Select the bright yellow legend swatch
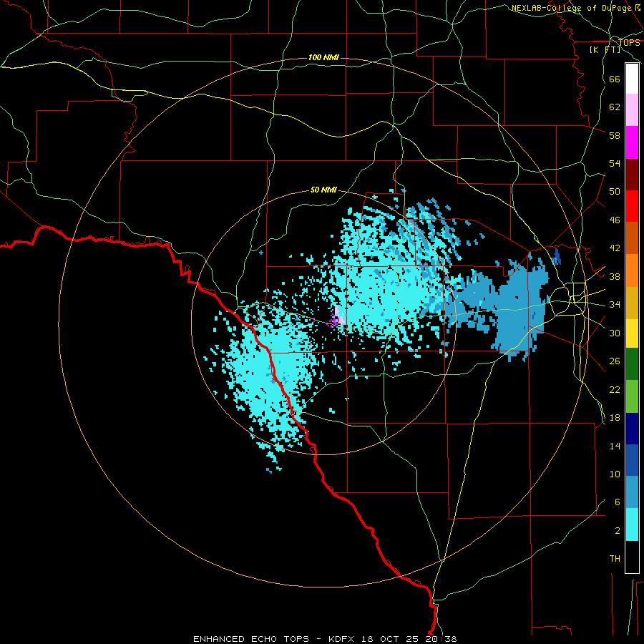Screen dimensions: 644x644 coord(632,333)
